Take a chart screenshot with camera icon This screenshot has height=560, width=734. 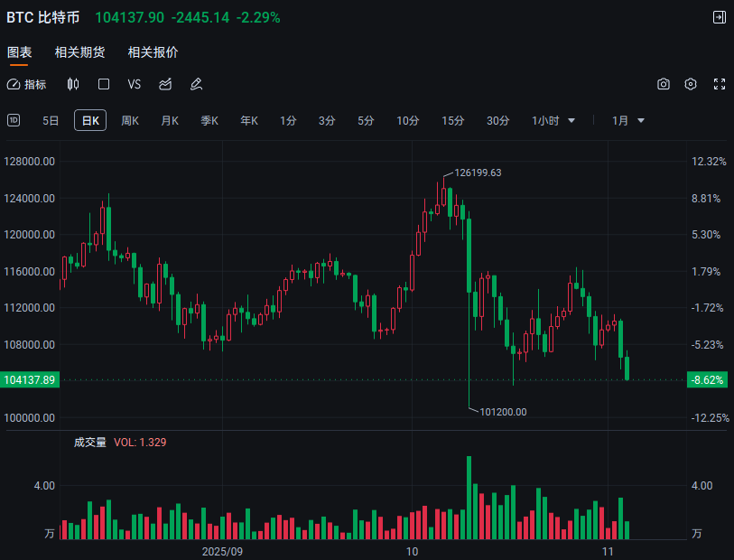click(664, 84)
